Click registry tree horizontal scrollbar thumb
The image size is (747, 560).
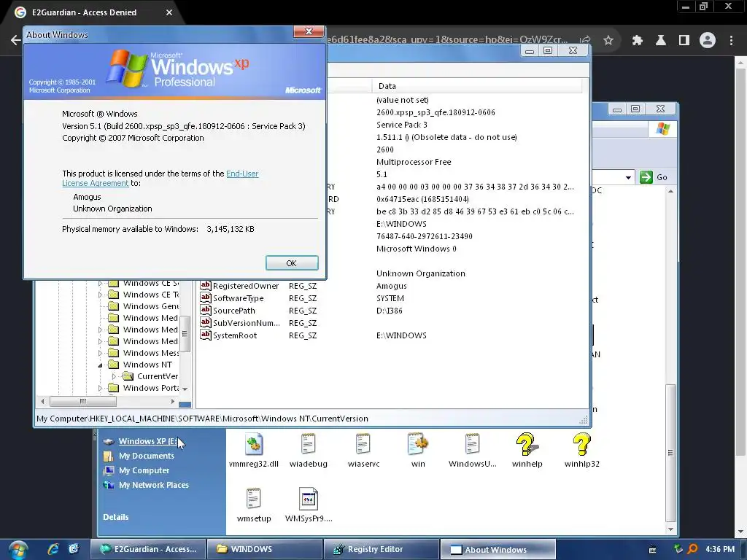pyautogui.click(x=83, y=402)
